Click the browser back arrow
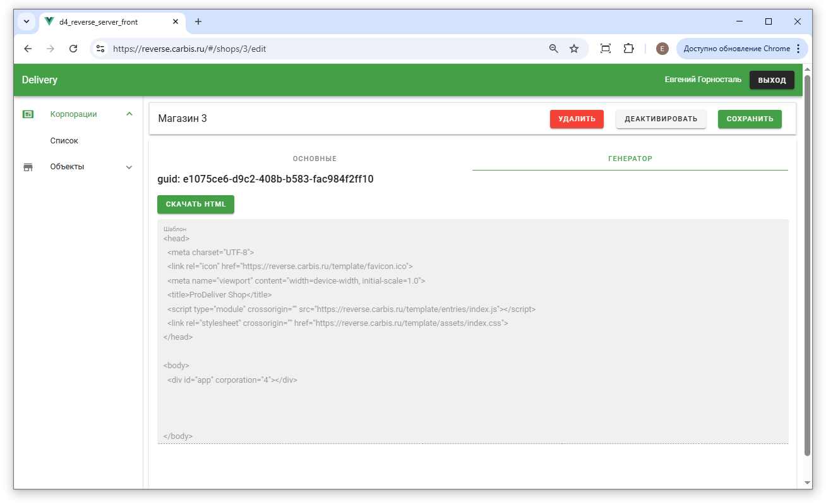 click(x=28, y=49)
